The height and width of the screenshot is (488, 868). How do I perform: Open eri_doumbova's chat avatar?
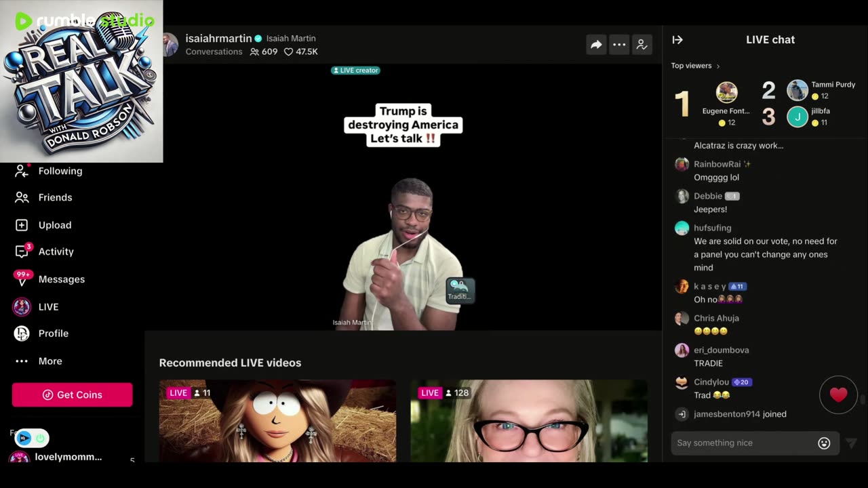point(682,350)
